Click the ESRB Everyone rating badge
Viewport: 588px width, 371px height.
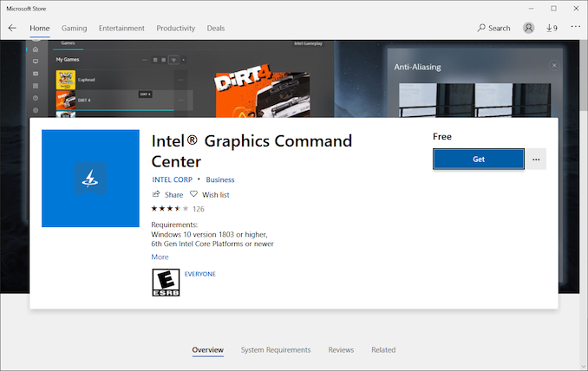coord(166,283)
